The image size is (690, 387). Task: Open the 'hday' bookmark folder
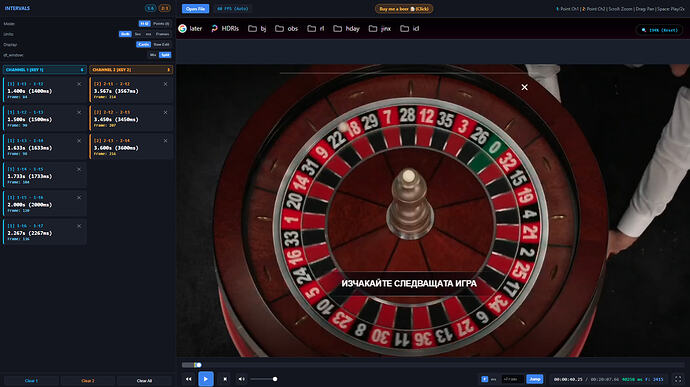[x=346, y=28]
